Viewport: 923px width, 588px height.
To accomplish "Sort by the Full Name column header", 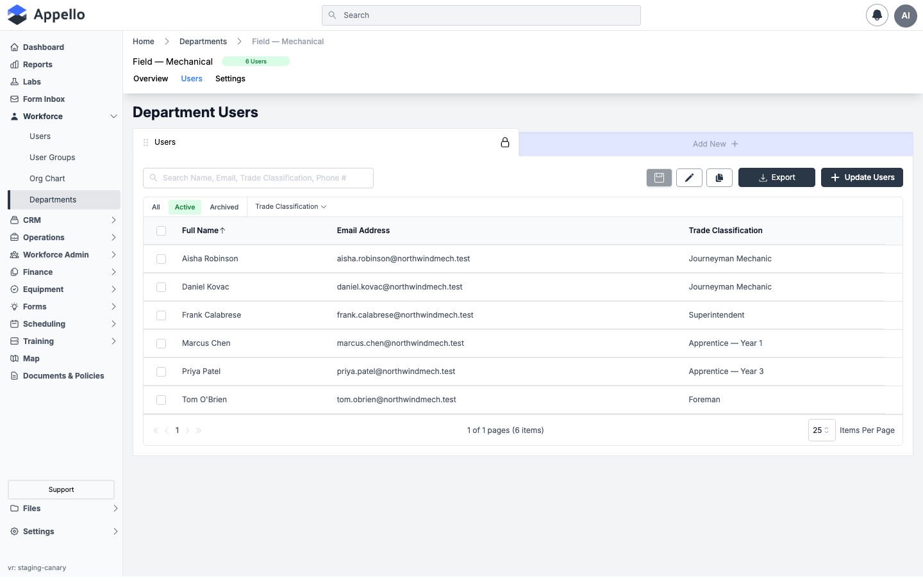I will pyautogui.click(x=203, y=231).
